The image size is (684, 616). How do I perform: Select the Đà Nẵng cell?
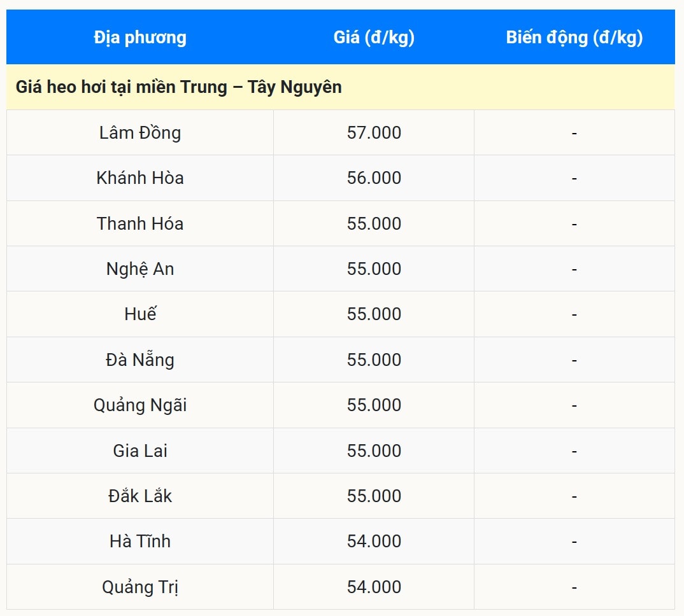[x=140, y=360]
